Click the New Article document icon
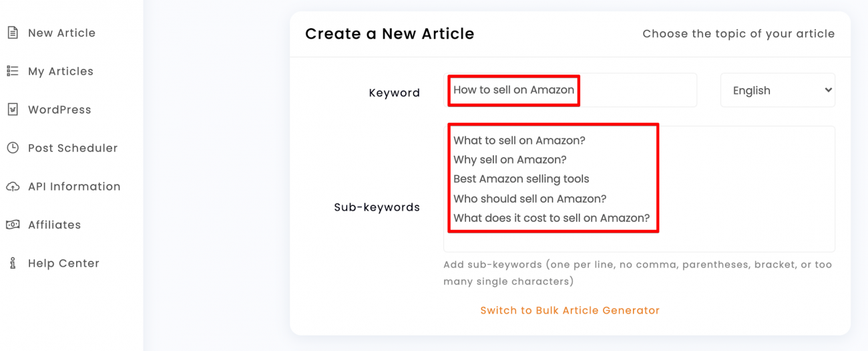868x351 pixels. [x=12, y=33]
